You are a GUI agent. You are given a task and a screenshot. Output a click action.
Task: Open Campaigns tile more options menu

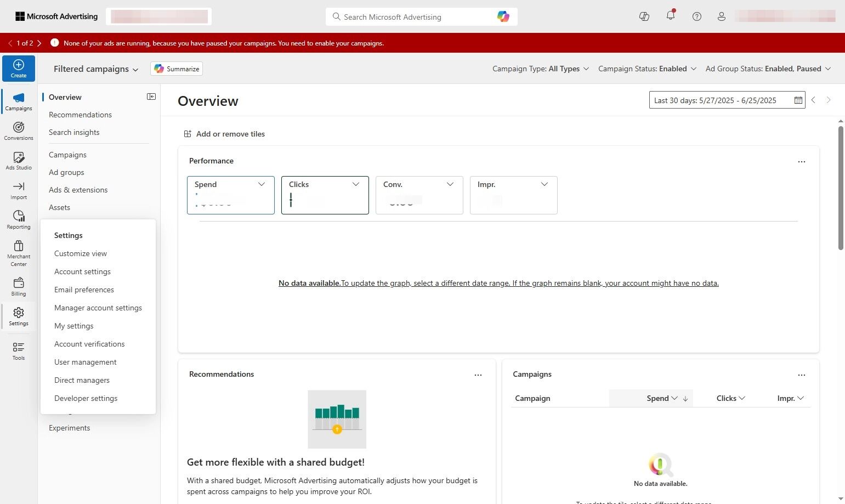tap(802, 375)
